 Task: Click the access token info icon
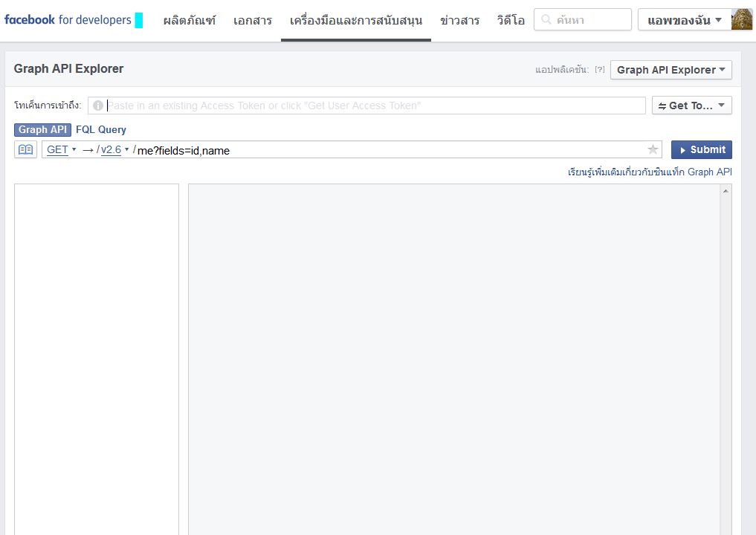click(x=97, y=106)
